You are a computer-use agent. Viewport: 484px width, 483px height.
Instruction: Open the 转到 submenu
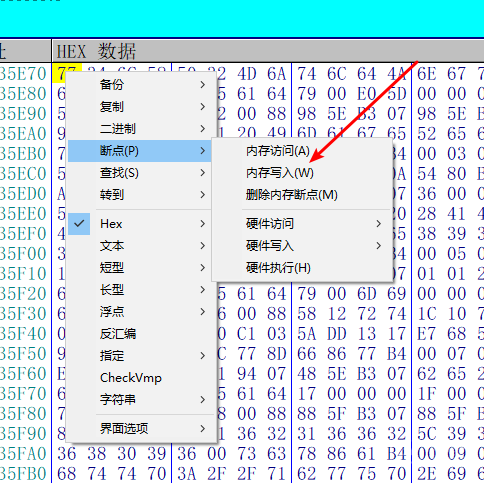[139, 195]
